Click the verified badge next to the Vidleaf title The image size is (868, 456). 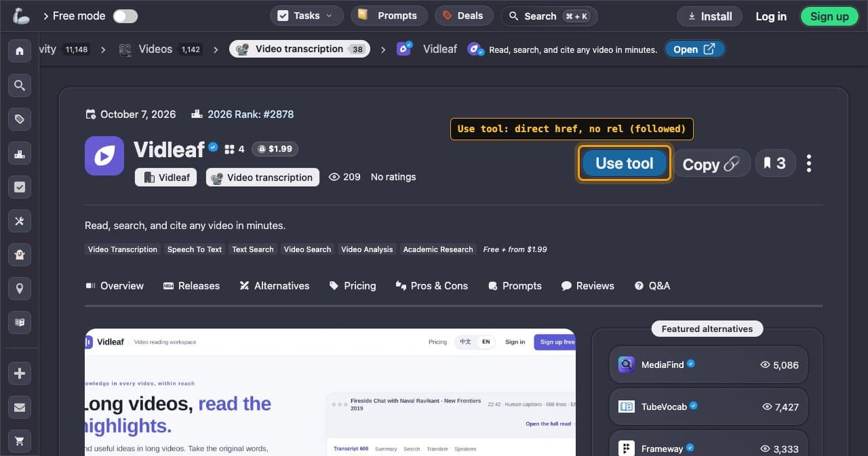click(x=213, y=147)
